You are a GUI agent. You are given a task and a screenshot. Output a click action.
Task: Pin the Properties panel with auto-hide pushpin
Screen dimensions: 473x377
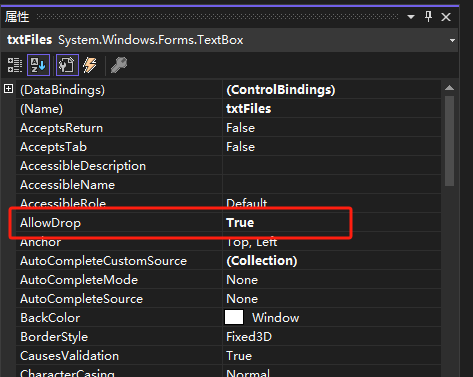428,16
